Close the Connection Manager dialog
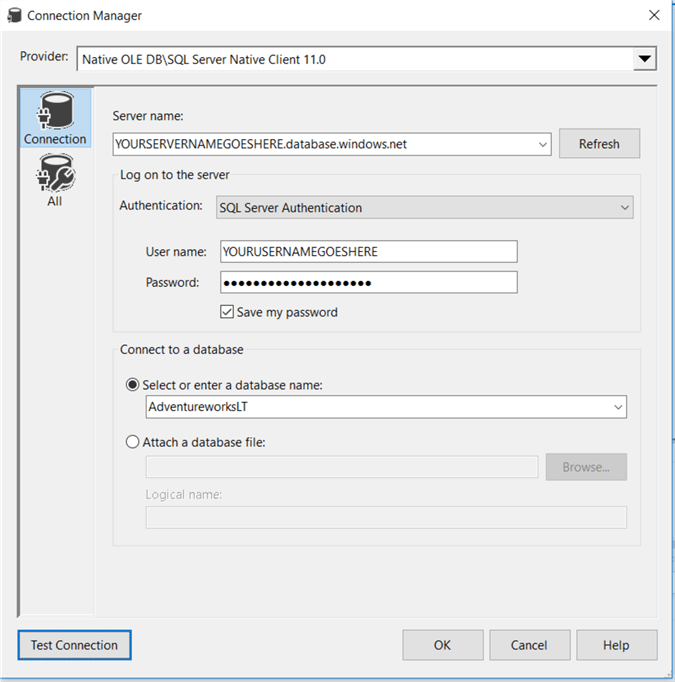The height and width of the screenshot is (682, 675). (x=654, y=15)
